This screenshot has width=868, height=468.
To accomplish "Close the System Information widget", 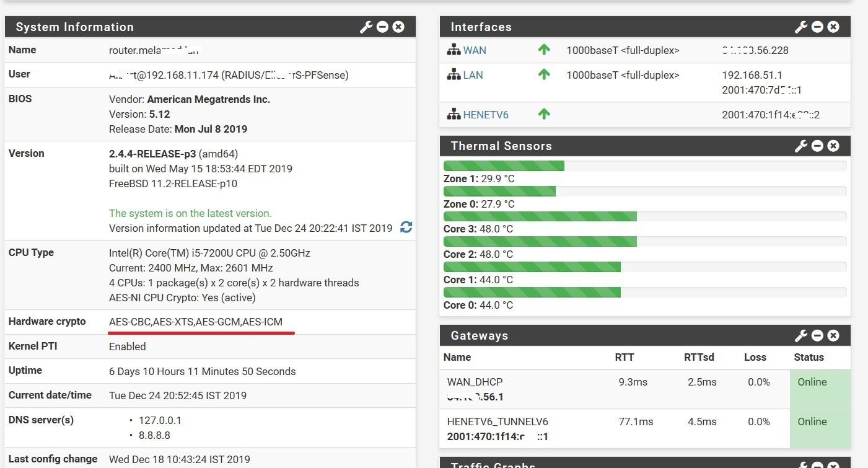I will point(399,27).
